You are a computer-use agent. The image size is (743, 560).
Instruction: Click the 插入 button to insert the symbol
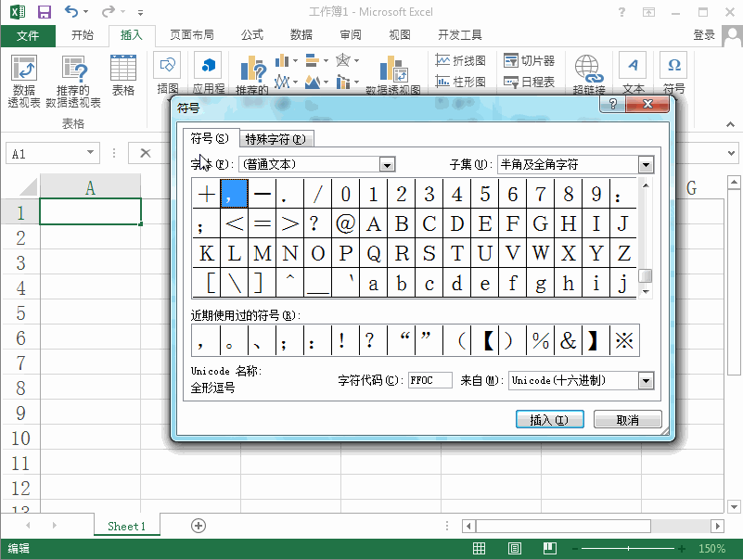[549, 418]
